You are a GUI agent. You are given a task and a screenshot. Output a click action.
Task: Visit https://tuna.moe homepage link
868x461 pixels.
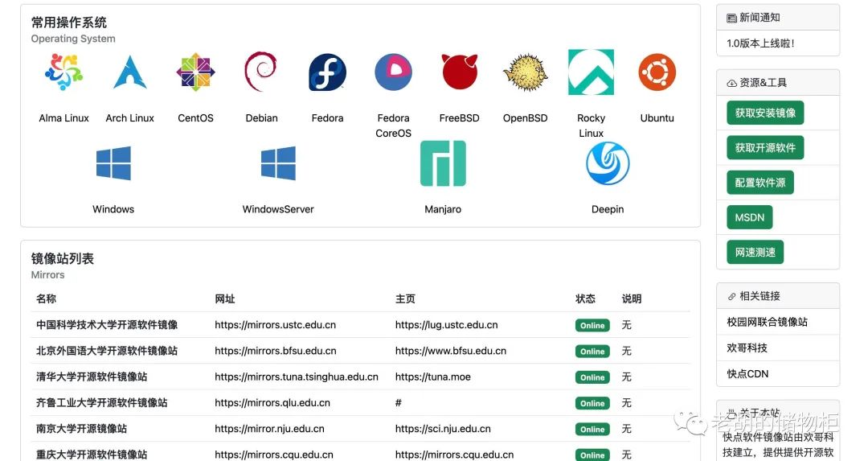click(x=433, y=377)
